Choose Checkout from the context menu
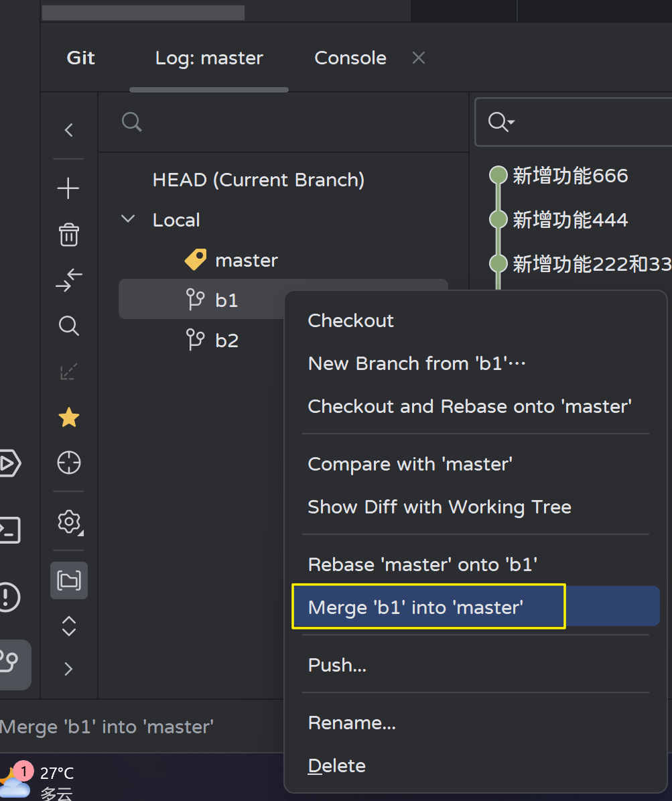The height and width of the screenshot is (801, 672). click(350, 320)
